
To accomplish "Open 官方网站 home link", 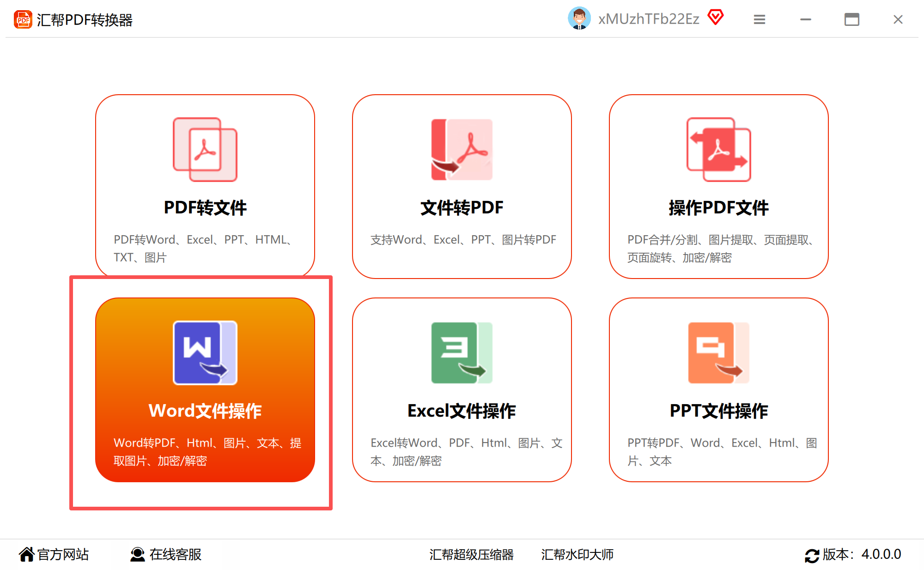I will (54, 554).
